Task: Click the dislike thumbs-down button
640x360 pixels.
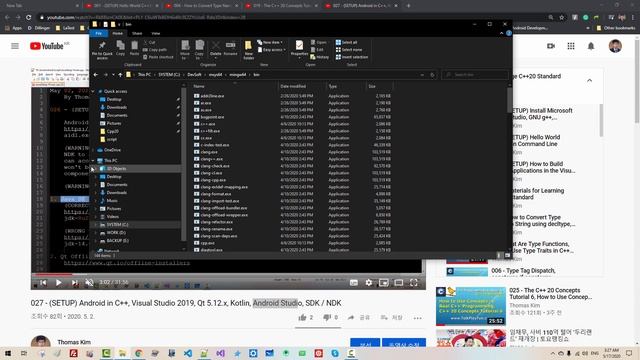Action: (327, 318)
